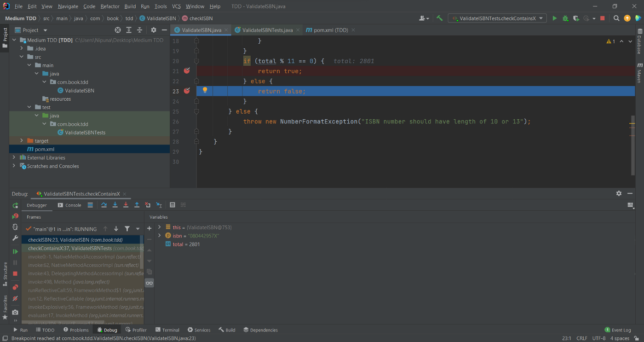
Task: Toggle the breakpoint on line 23
Action: coord(187,91)
